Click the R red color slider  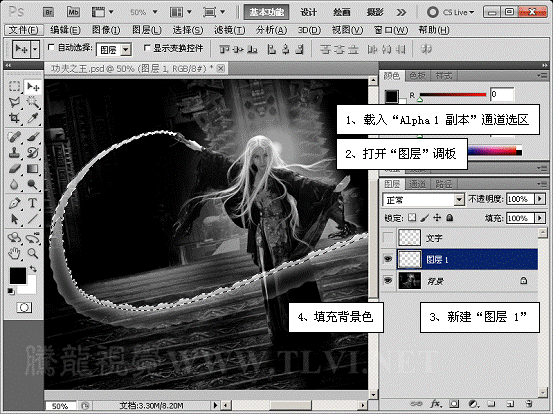point(453,95)
